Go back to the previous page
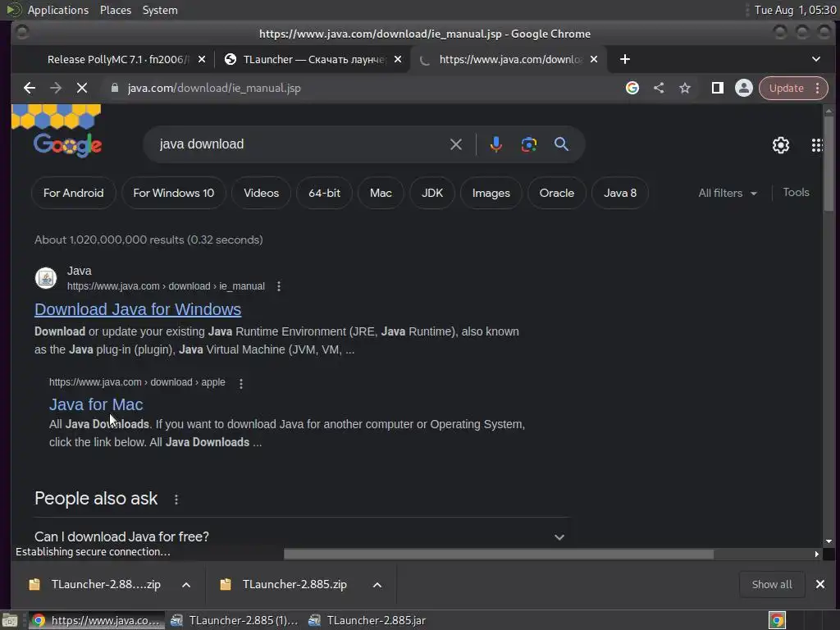The image size is (840, 630). (30, 88)
